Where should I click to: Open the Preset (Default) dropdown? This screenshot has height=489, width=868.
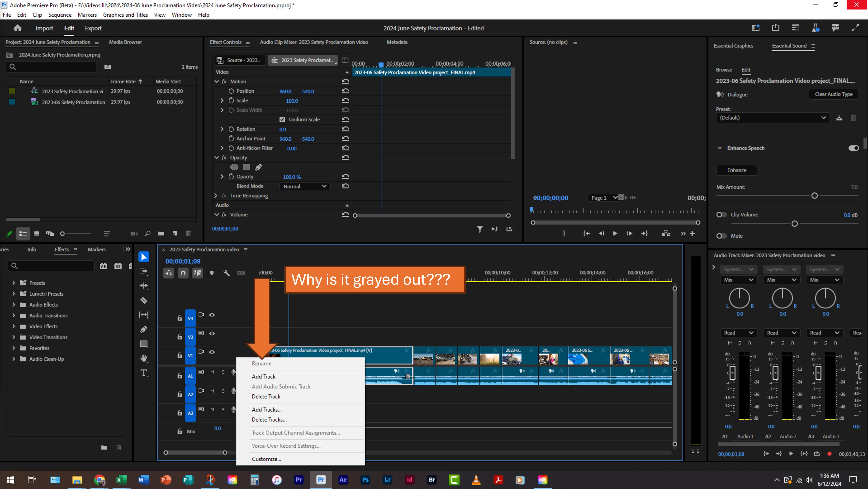(x=772, y=118)
